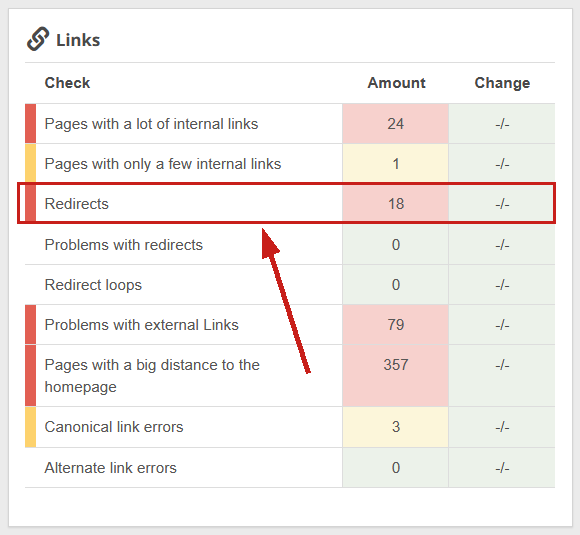Open the Redirect loops check
The height and width of the screenshot is (535, 580).
(93, 285)
